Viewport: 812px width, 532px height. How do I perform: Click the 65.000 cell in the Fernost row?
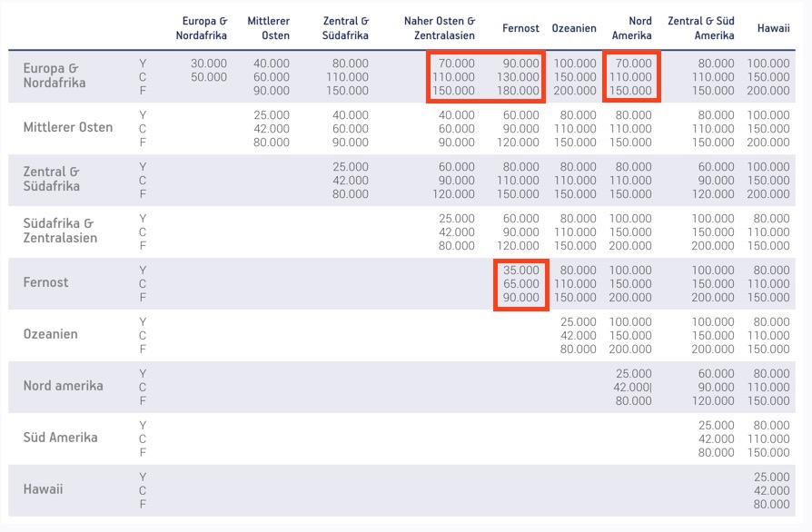(x=521, y=284)
